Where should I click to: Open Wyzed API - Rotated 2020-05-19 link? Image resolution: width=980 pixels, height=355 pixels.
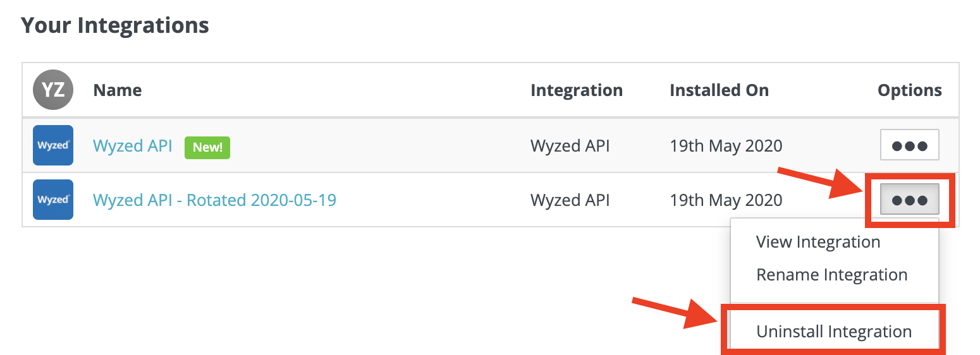pos(214,200)
